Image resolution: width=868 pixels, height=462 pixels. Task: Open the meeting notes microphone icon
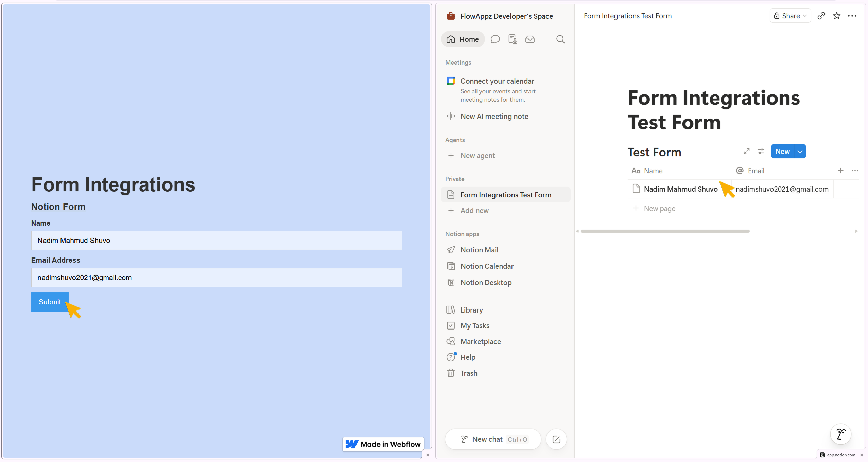tap(513, 39)
